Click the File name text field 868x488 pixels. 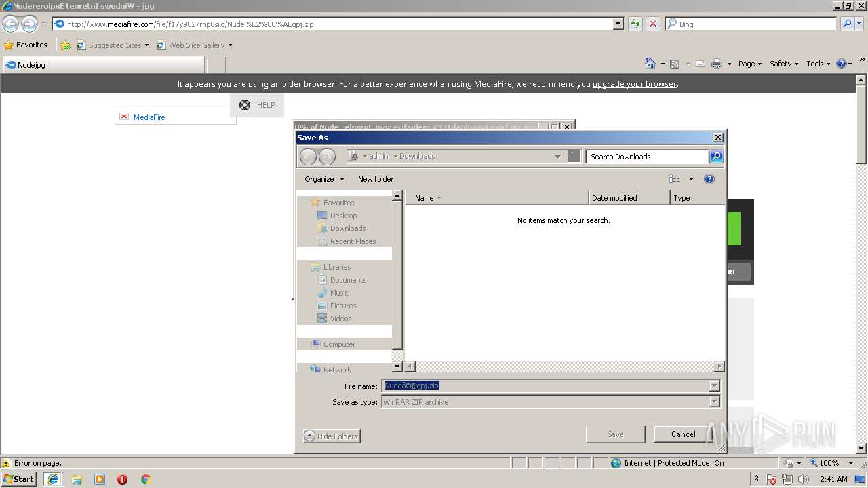[x=545, y=386]
